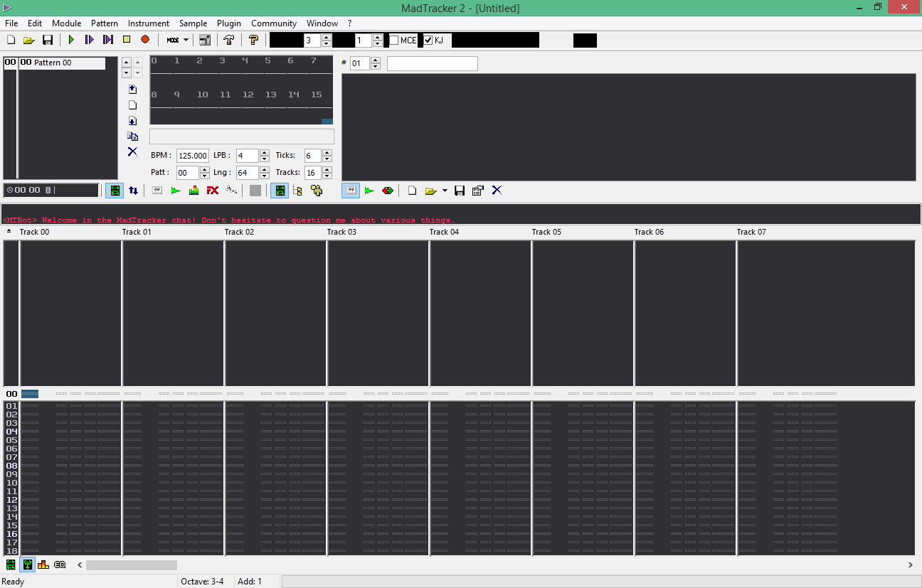Stop playback with the yellow square

127,40
